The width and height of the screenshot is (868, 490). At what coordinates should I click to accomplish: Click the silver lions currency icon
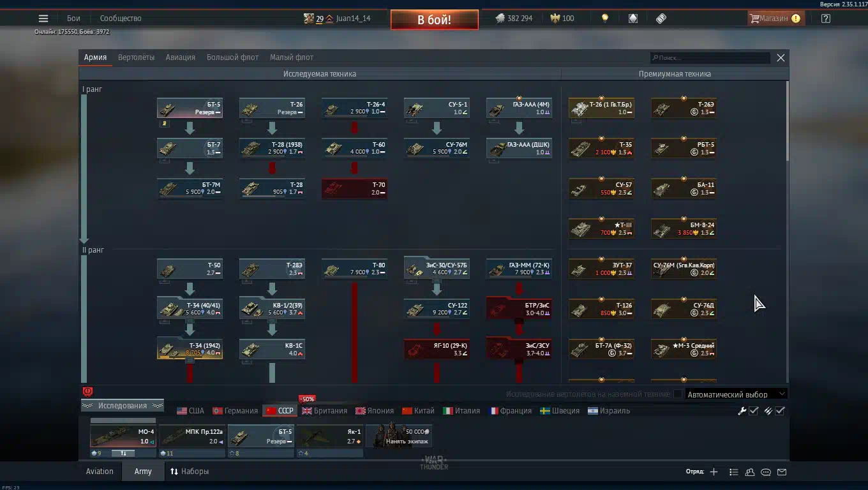(x=500, y=19)
